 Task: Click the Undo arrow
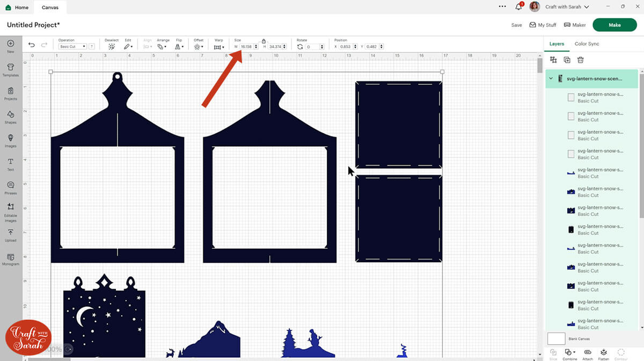(x=32, y=45)
